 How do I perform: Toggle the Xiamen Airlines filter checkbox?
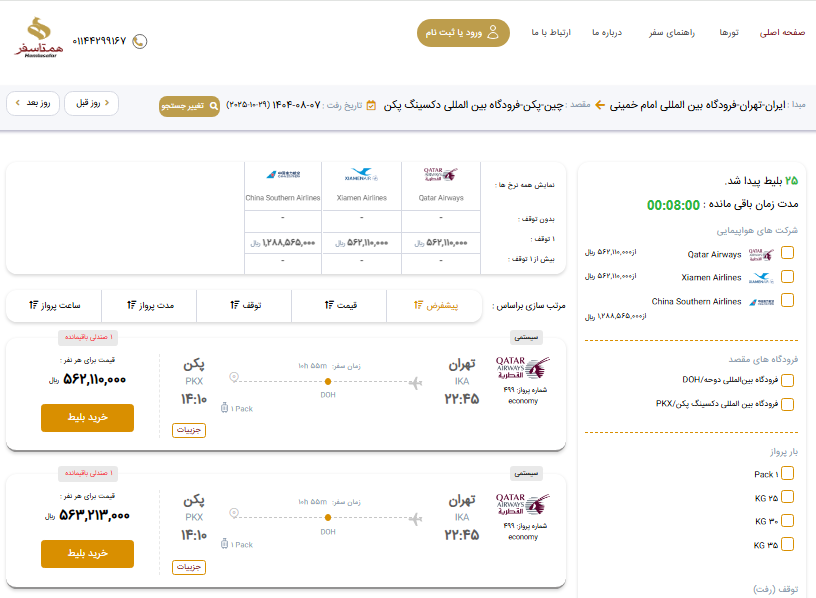click(x=787, y=278)
